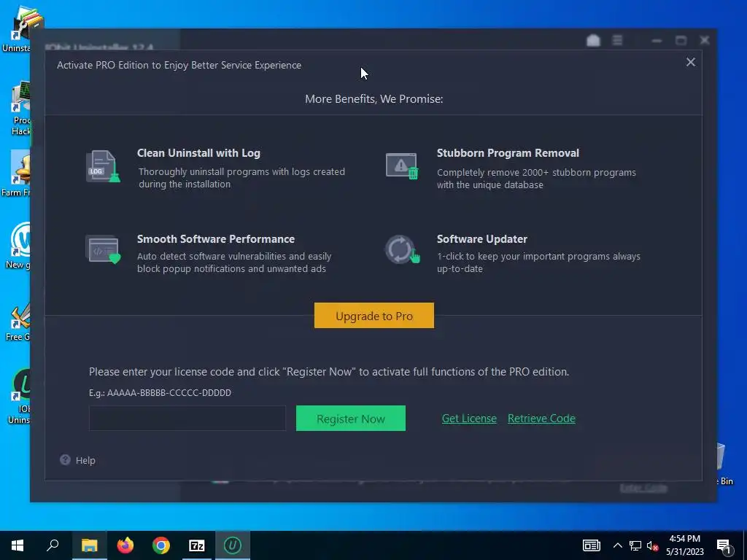The height and width of the screenshot is (560, 747).
Task: Open the news widget taskbar icon
Action: (x=591, y=545)
